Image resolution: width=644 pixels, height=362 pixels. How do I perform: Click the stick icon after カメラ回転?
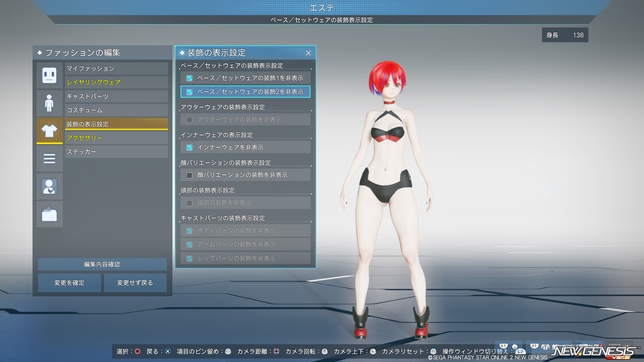(324, 352)
